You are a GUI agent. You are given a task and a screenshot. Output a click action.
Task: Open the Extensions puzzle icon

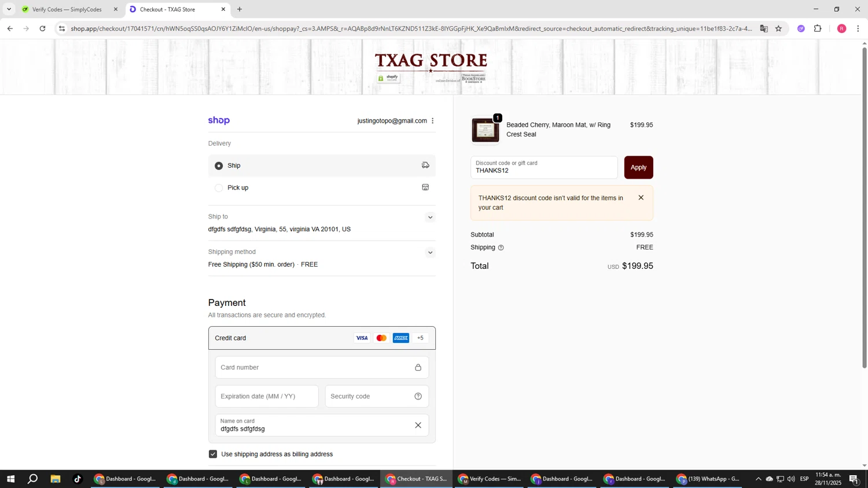point(818,28)
